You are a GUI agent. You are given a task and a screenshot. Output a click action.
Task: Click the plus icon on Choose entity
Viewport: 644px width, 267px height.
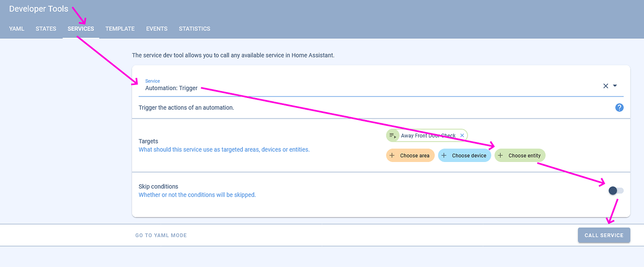point(500,155)
